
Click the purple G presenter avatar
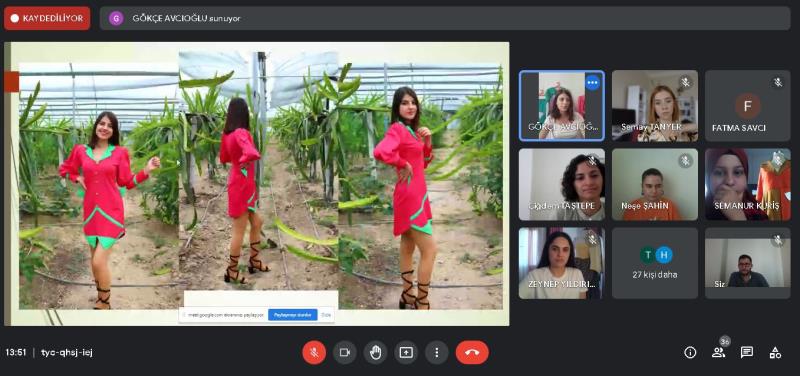(116, 18)
